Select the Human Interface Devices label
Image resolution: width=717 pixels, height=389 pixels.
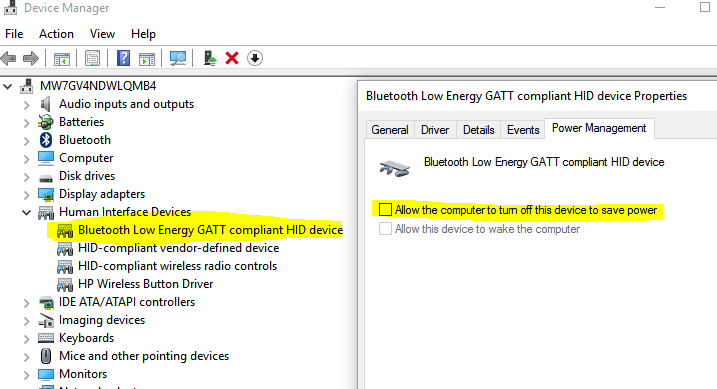(125, 212)
